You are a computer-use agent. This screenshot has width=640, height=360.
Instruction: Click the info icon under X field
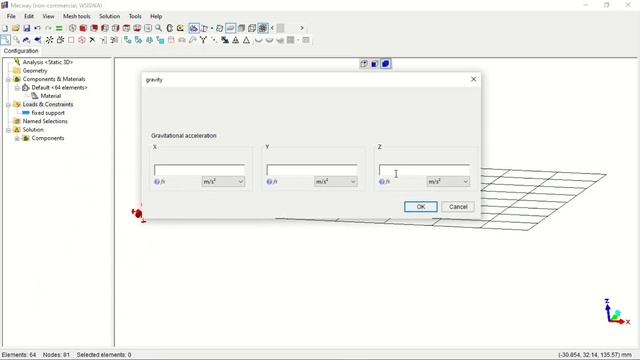coord(157,182)
